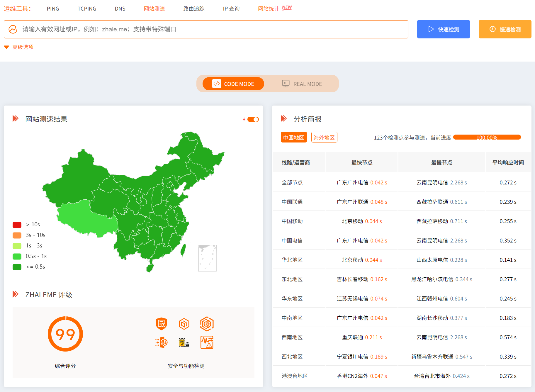Click the shield certificate security icon
Screen dimensions: 535x392
pos(161,324)
